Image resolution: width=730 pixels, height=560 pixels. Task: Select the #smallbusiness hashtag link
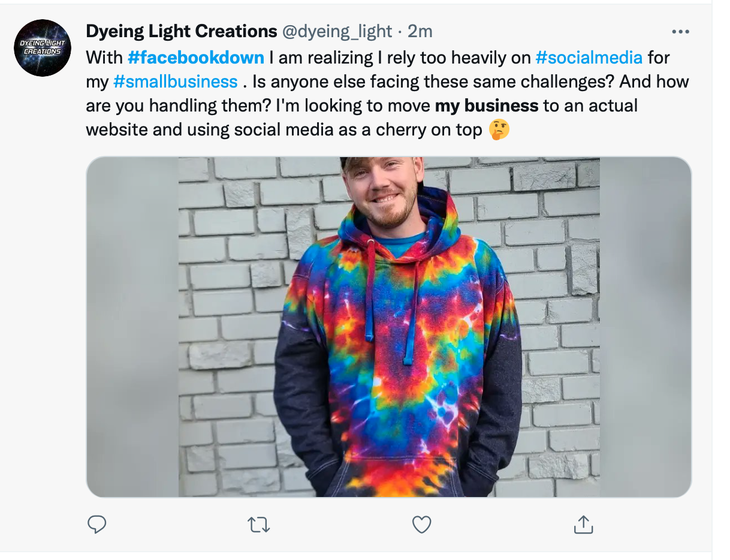pos(175,82)
